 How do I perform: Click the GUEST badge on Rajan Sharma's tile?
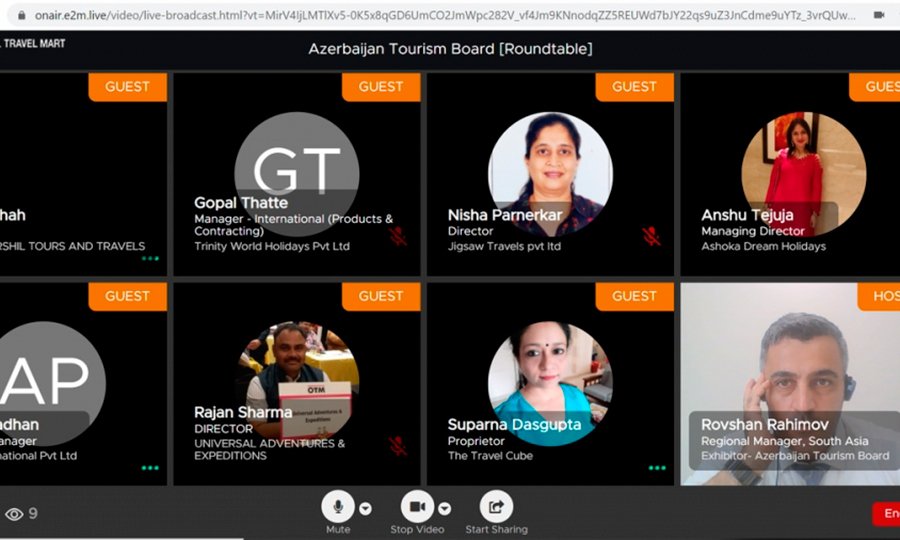pyautogui.click(x=381, y=296)
